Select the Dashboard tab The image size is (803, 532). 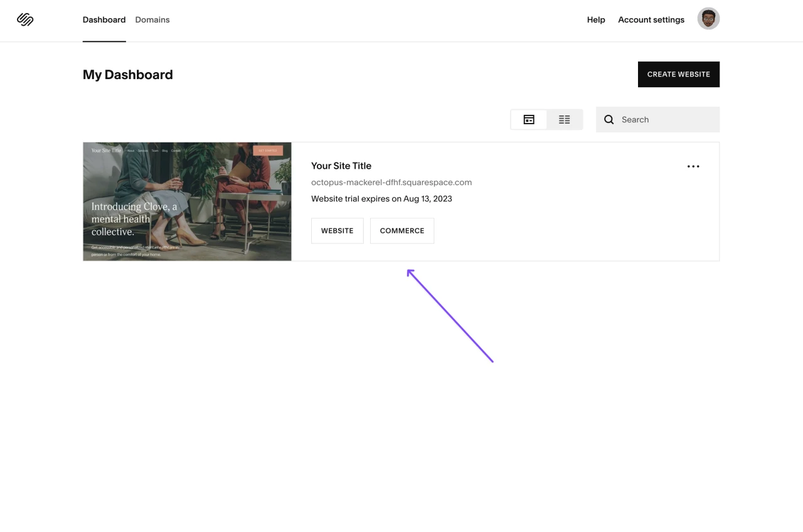click(x=104, y=20)
